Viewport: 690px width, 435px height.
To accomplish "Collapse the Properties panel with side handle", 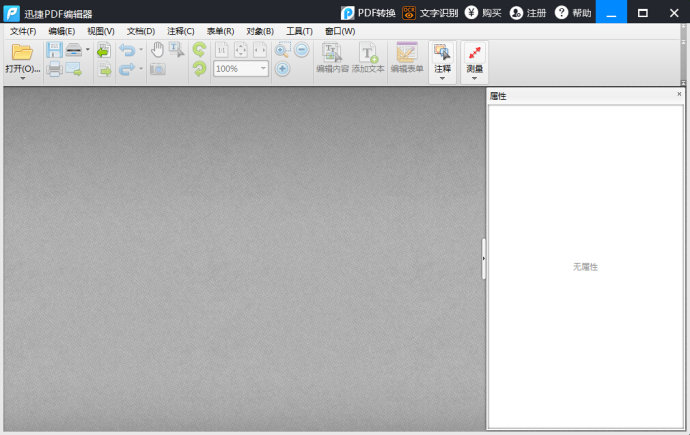I will pyautogui.click(x=484, y=259).
